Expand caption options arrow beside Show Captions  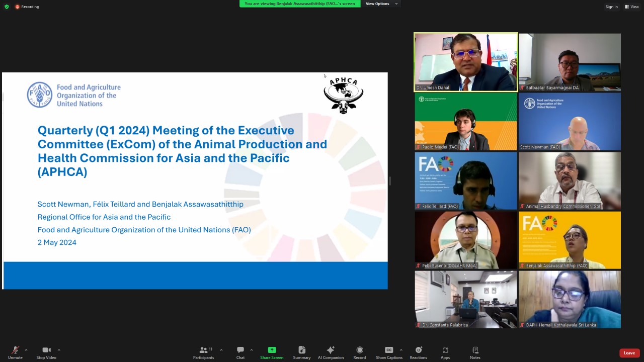(x=401, y=350)
